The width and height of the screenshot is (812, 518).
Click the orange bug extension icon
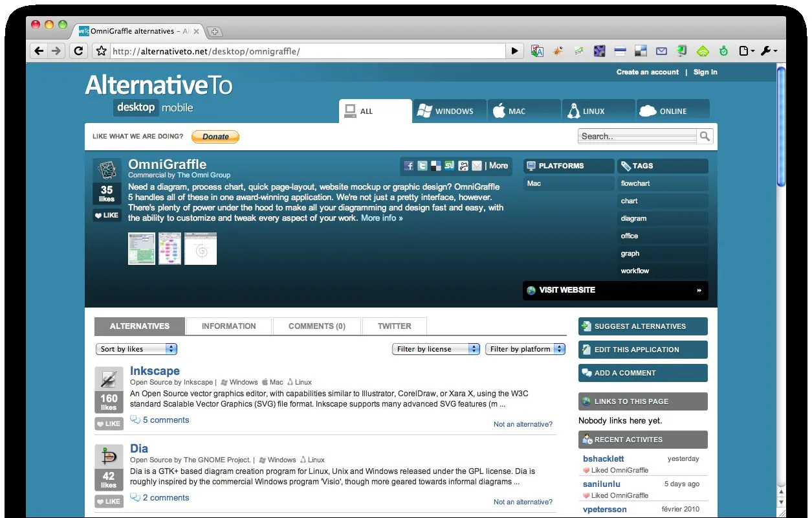tap(558, 51)
